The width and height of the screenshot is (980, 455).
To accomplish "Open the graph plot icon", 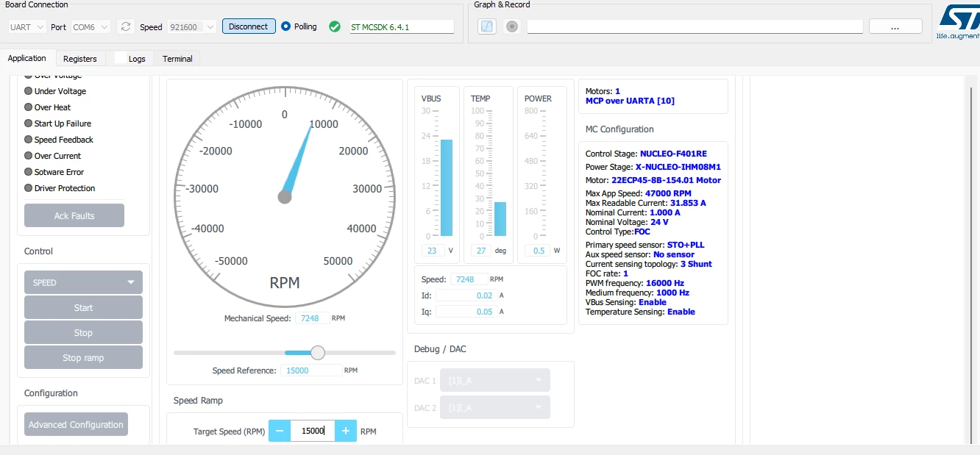I will pyautogui.click(x=487, y=26).
